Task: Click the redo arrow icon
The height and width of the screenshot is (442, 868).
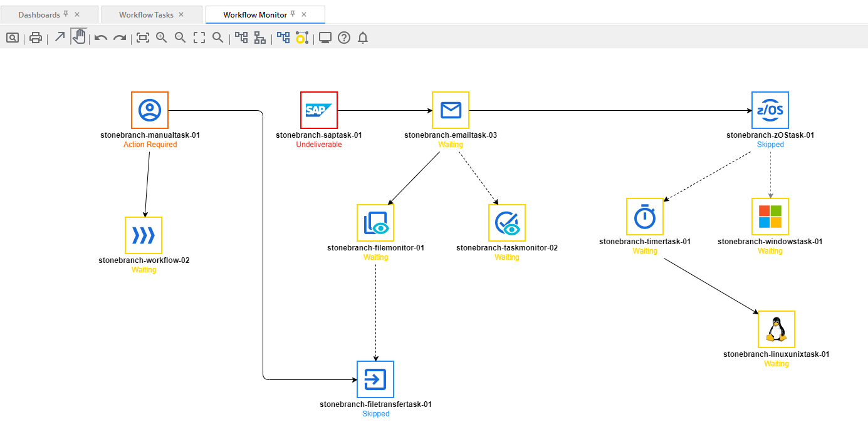Action: (120, 38)
